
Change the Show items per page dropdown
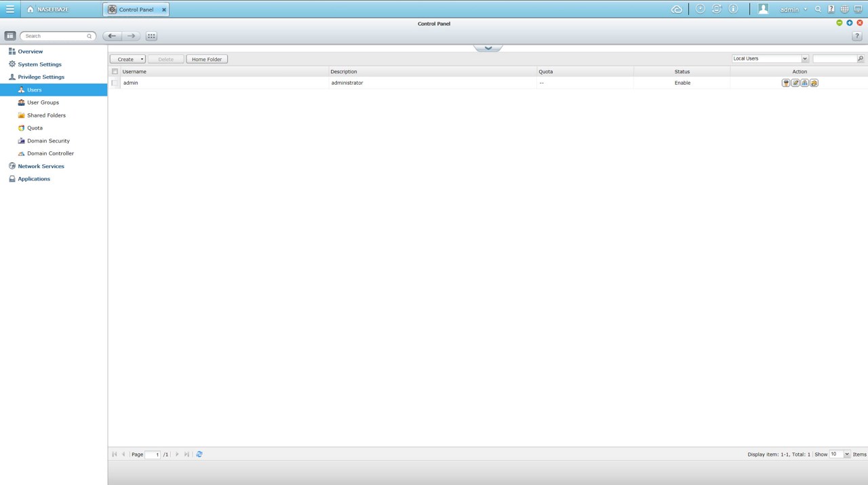pyautogui.click(x=840, y=454)
